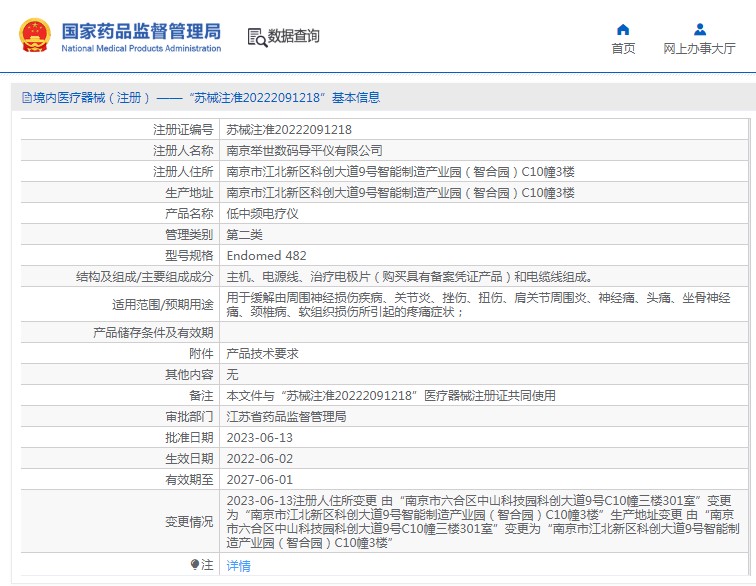Click the NMPA national emblem logo
This screenshot has height=586, width=756.
(35, 35)
